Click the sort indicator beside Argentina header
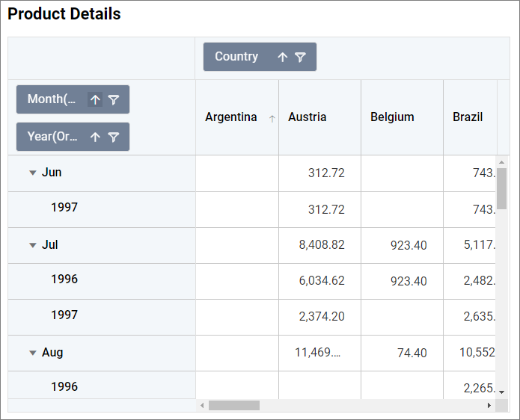Viewport: 520px width, 420px height. 272,118
